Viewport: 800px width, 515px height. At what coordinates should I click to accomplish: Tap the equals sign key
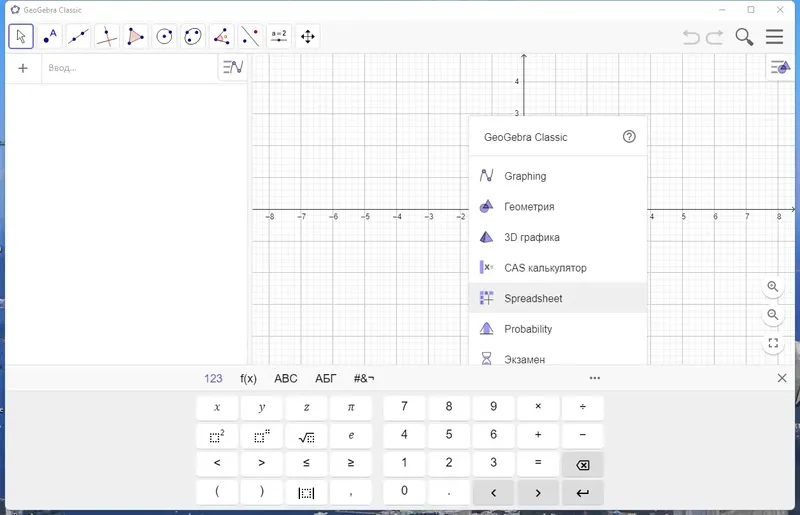click(538, 463)
